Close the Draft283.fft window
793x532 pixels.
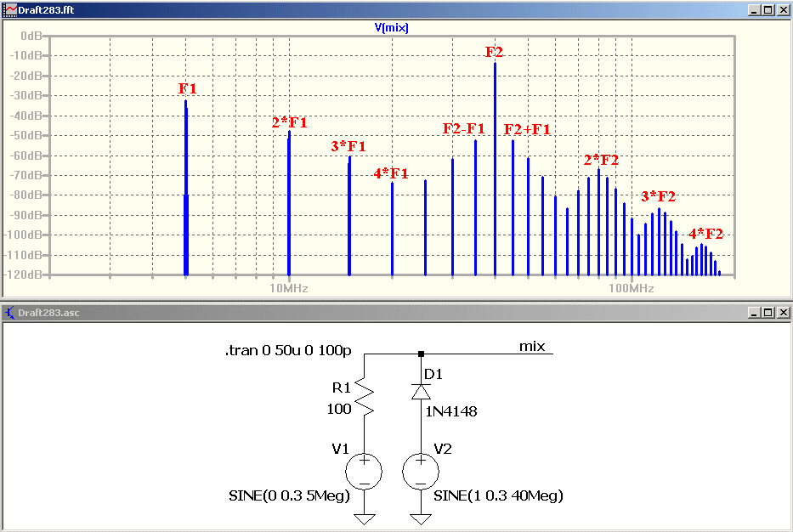783,9
